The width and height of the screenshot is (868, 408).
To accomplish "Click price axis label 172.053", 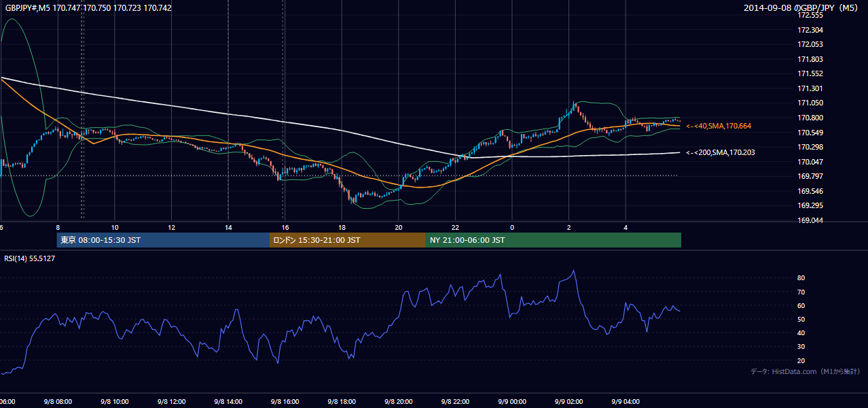I will tap(810, 44).
